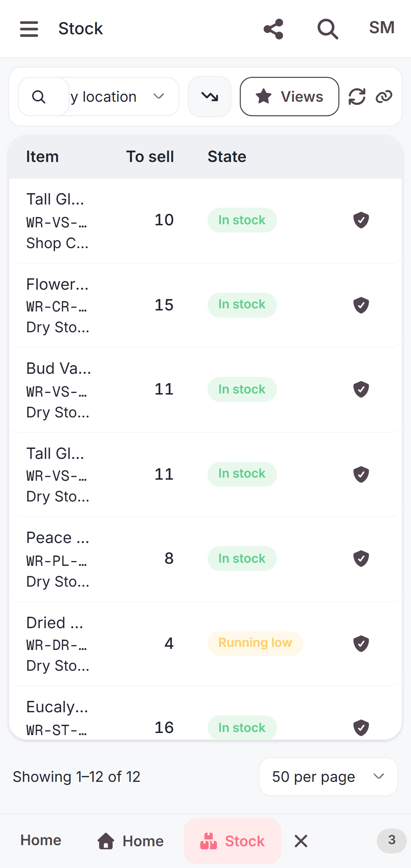This screenshot has width=411, height=868.
Task: Open the 50 per page dropdown
Action: pyautogui.click(x=328, y=777)
